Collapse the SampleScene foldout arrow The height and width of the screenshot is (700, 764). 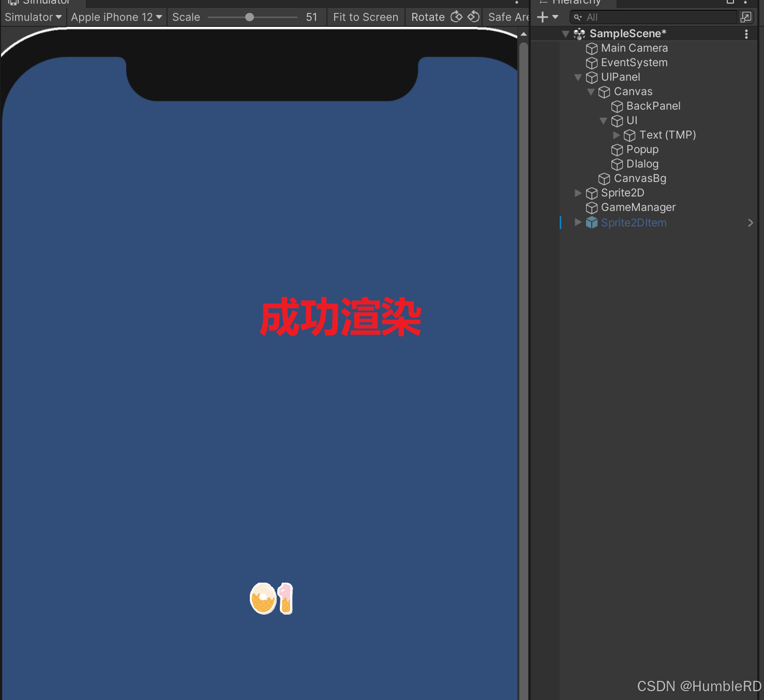point(565,34)
